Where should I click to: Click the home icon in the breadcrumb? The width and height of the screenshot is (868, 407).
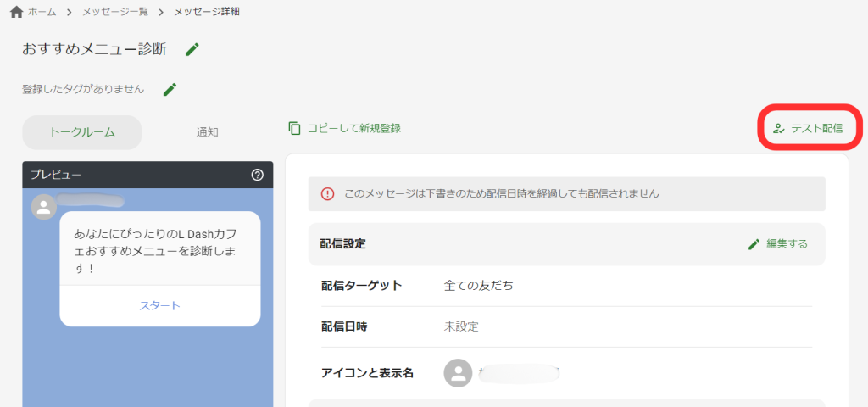point(16,12)
